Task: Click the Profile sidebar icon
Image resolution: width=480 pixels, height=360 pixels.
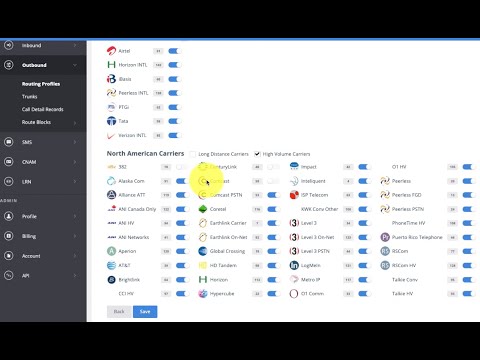Action: coord(9,216)
